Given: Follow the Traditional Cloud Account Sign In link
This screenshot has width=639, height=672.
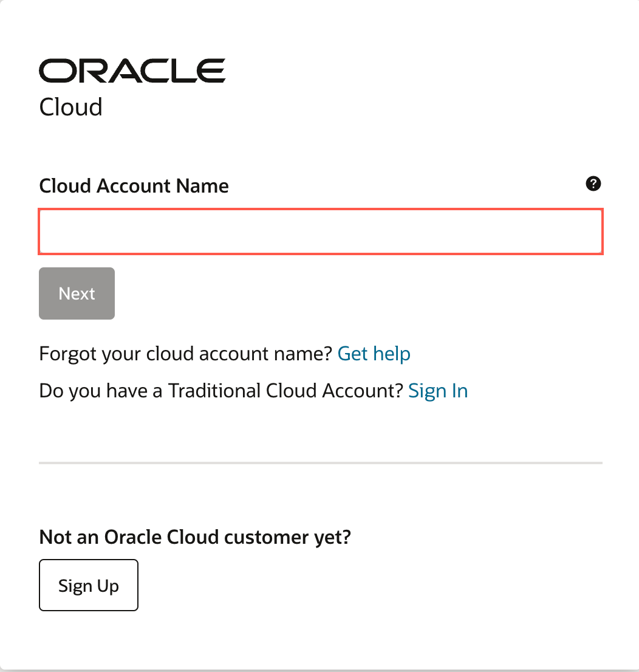Looking at the screenshot, I should click(438, 390).
